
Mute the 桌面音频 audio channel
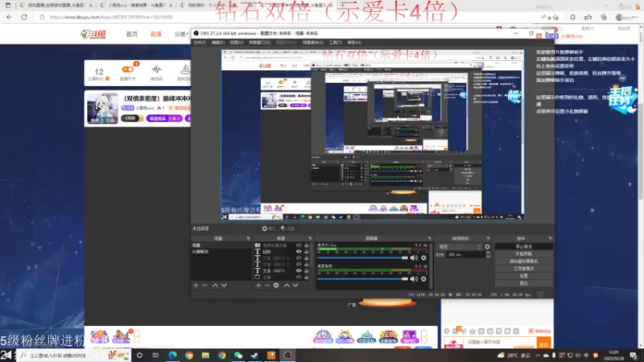[414, 279]
